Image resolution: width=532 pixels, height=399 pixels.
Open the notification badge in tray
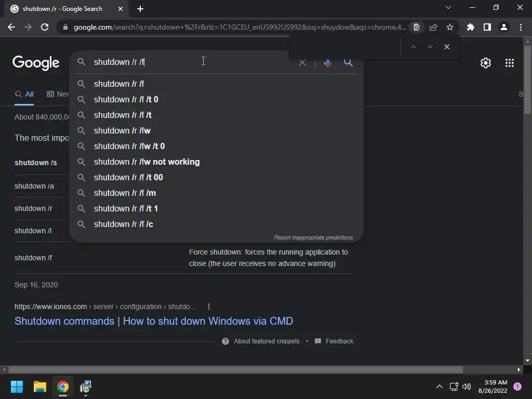click(517, 387)
